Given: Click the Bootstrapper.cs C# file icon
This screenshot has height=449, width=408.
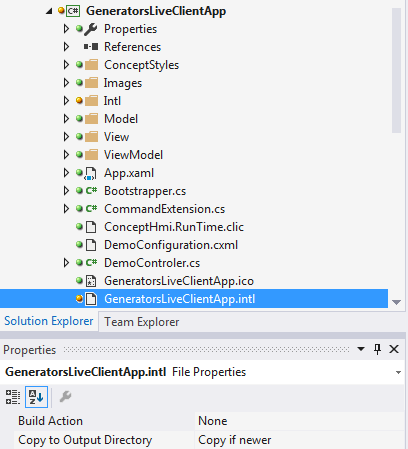Looking at the screenshot, I should [x=91, y=191].
